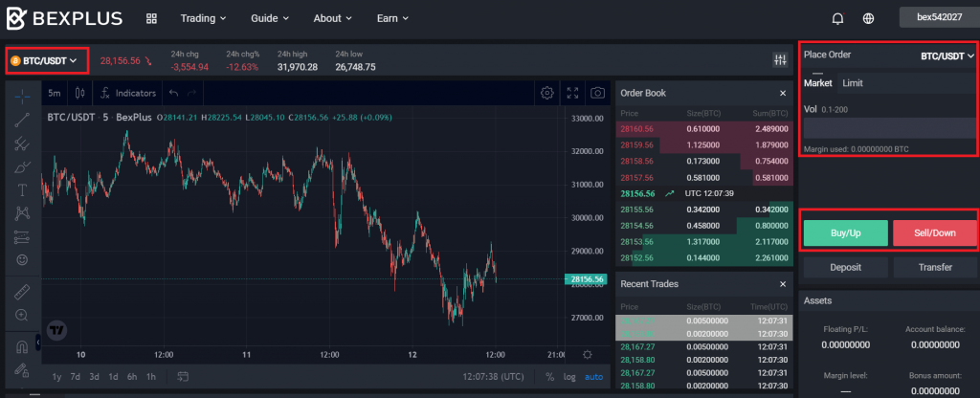This screenshot has height=398, width=980.
Task: Open chart settings gear
Action: pyautogui.click(x=547, y=93)
